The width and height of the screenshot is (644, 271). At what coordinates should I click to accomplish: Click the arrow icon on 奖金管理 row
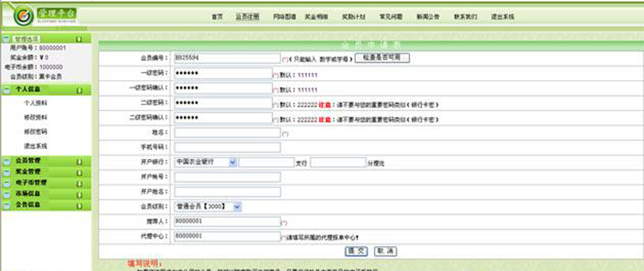pos(78,173)
